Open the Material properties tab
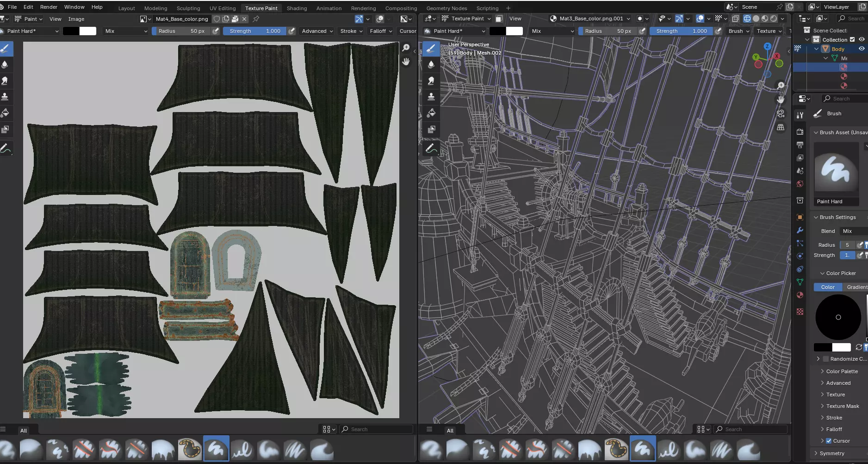868x464 pixels. 800,295
